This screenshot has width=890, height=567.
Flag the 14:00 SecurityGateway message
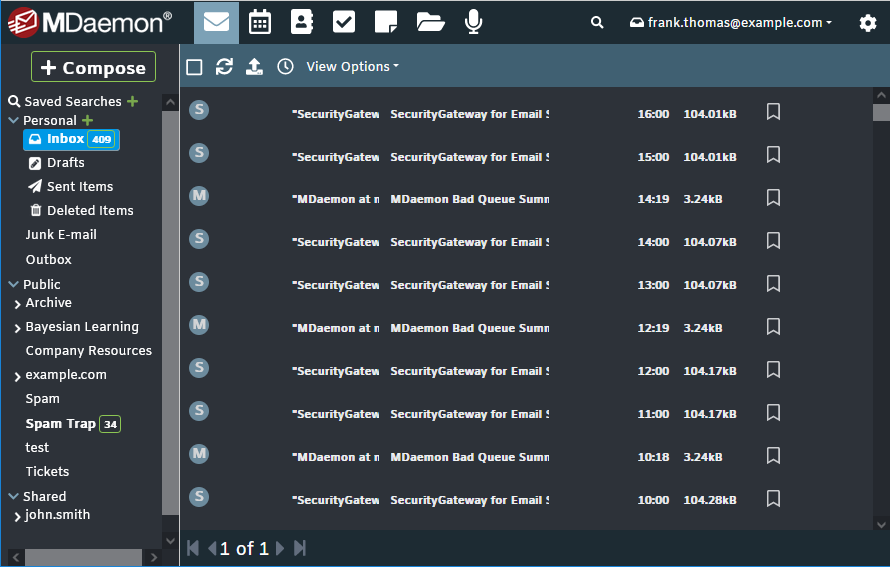773,241
